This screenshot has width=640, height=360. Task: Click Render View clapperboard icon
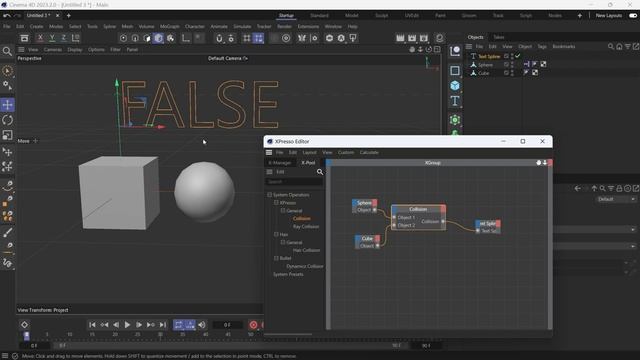coord(400,38)
